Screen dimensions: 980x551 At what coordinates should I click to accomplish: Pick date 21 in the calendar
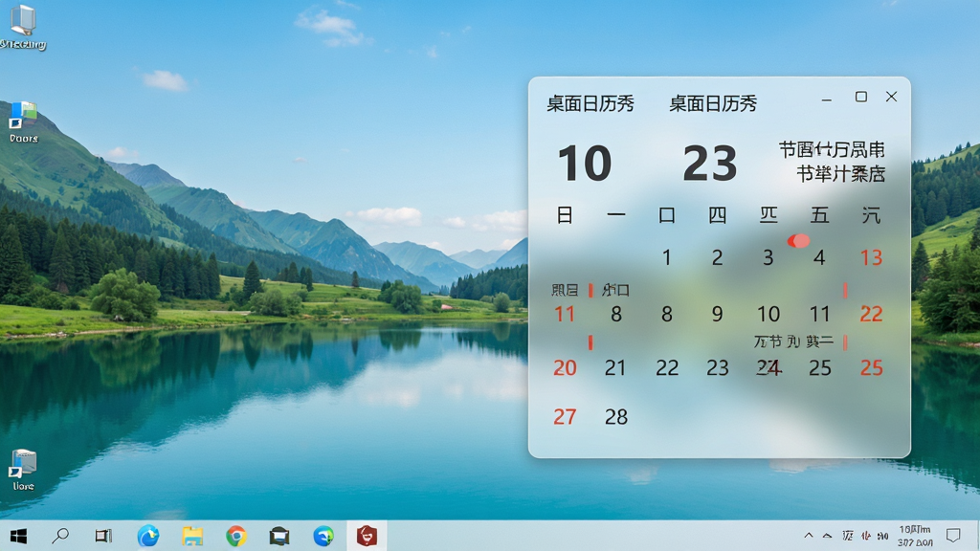[x=615, y=368]
